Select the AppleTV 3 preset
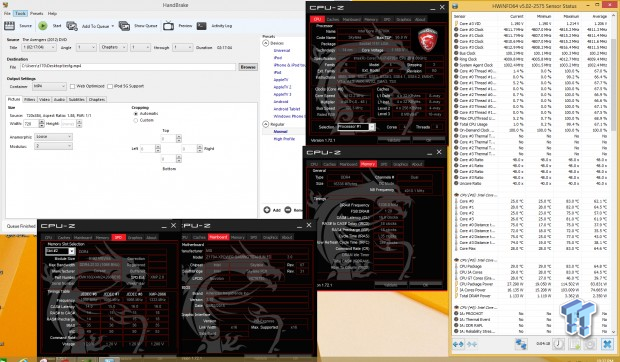Screen dimensions: 620x362 282,94
